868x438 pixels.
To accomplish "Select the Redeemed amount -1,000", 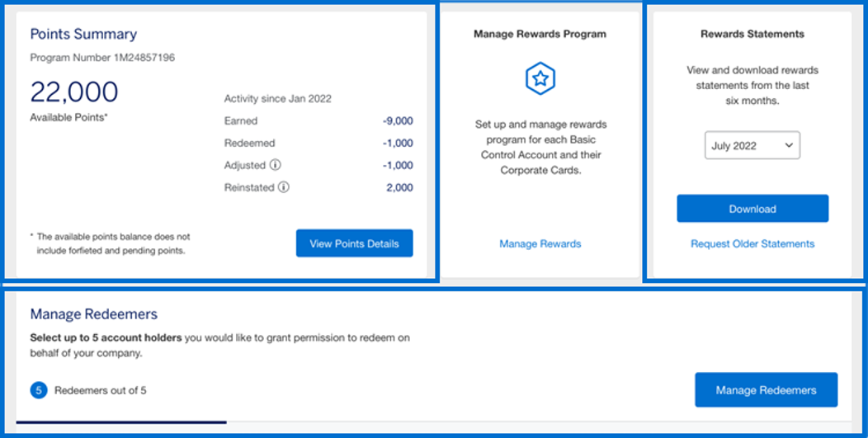I will [397, 143].
